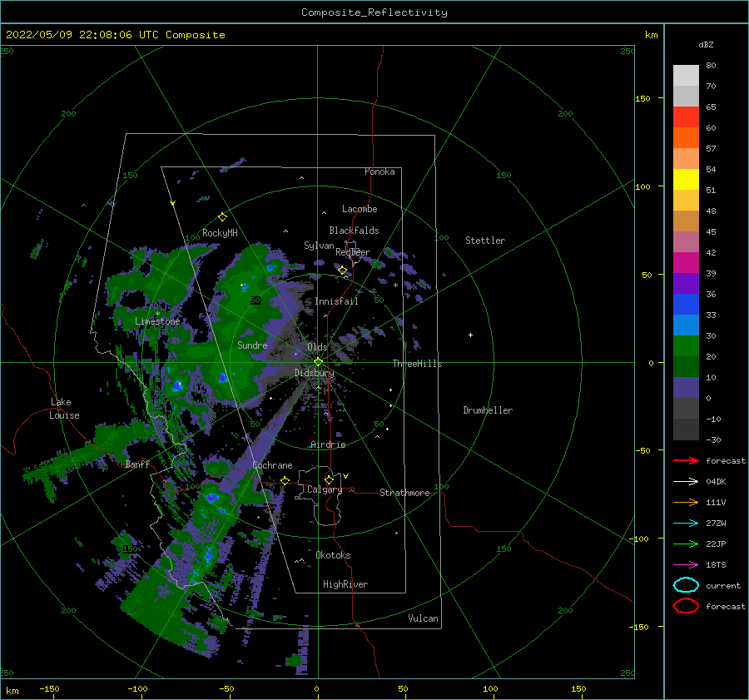Click the asterisk marker east of Innisfail

[395, 285]
